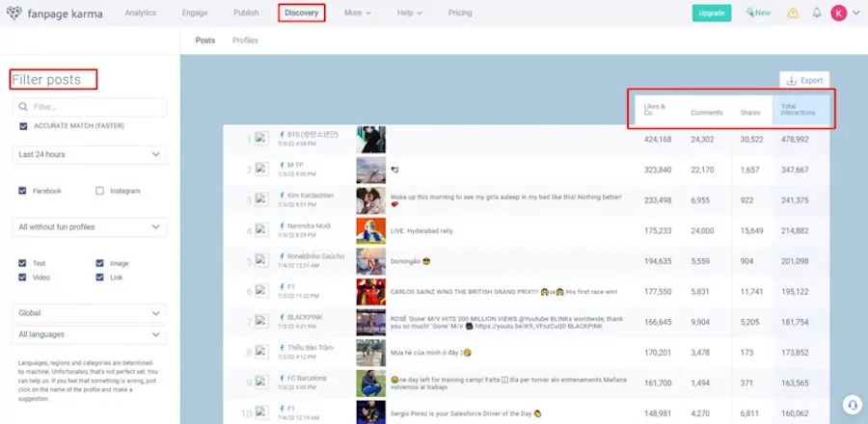Open the Kim Kardashian profile link

coord(311,196)
